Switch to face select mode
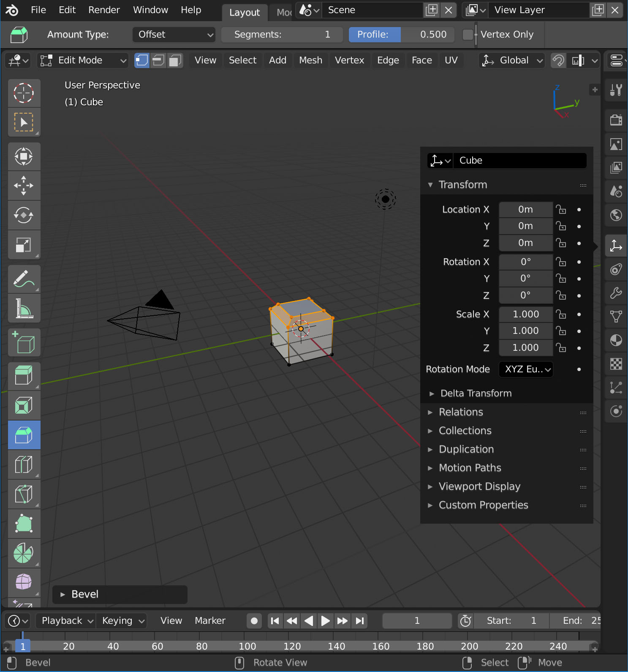The image size is (628, 672). click(x=175, y=60)
